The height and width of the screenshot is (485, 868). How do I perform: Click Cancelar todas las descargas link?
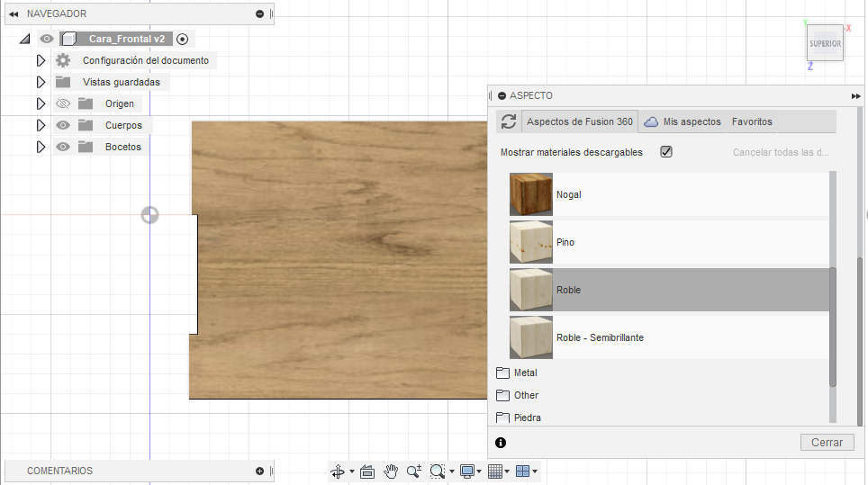click(781, 152)
